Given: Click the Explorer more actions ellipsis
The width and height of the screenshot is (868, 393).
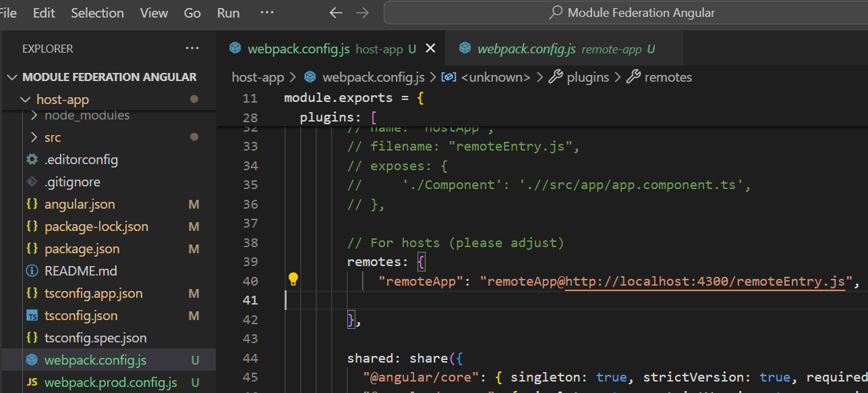Looking at the screenshot, I should [x=192, y=49].
